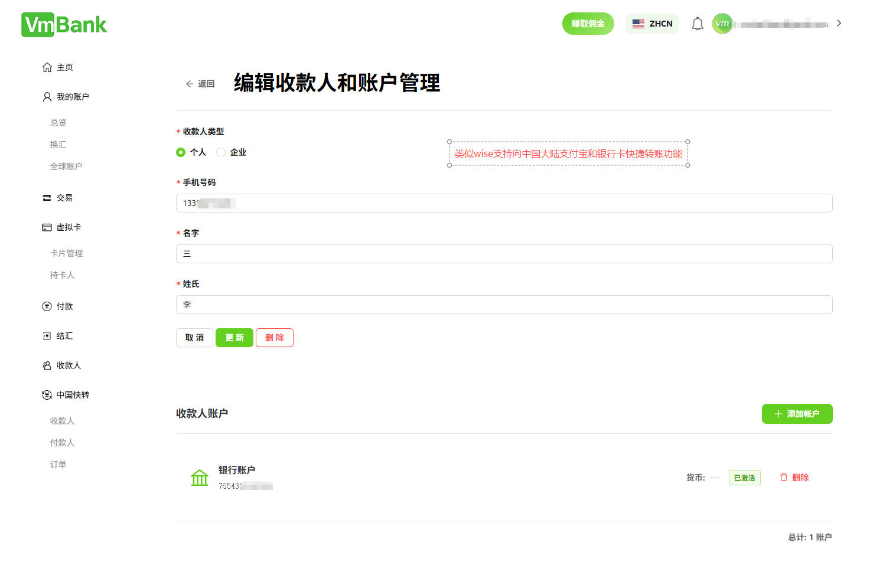
Task: Click the 我的账户 person icon
Action: click(47, 96)
